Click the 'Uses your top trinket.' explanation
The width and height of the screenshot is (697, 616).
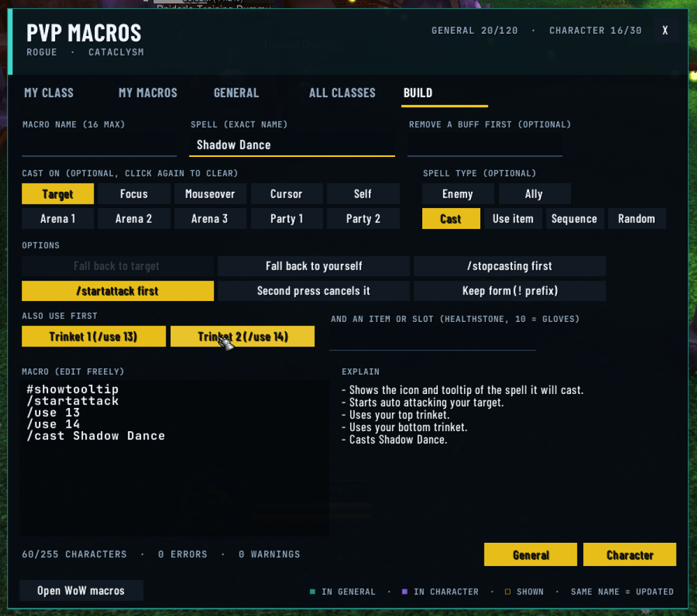[x=396, y=415]
